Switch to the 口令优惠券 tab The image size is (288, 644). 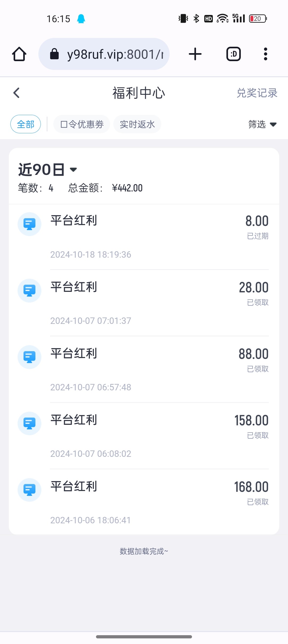82,124
